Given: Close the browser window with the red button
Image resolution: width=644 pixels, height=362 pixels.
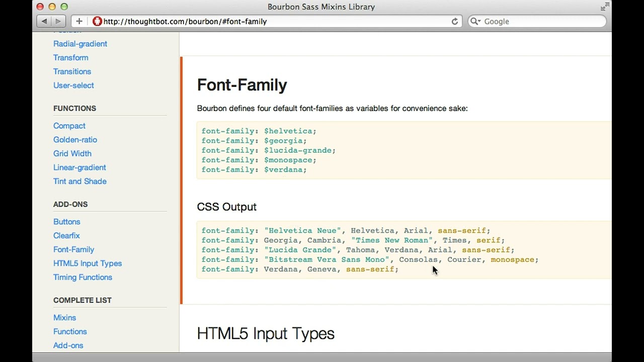Looking at the screenshot, I should coord(40,7).
